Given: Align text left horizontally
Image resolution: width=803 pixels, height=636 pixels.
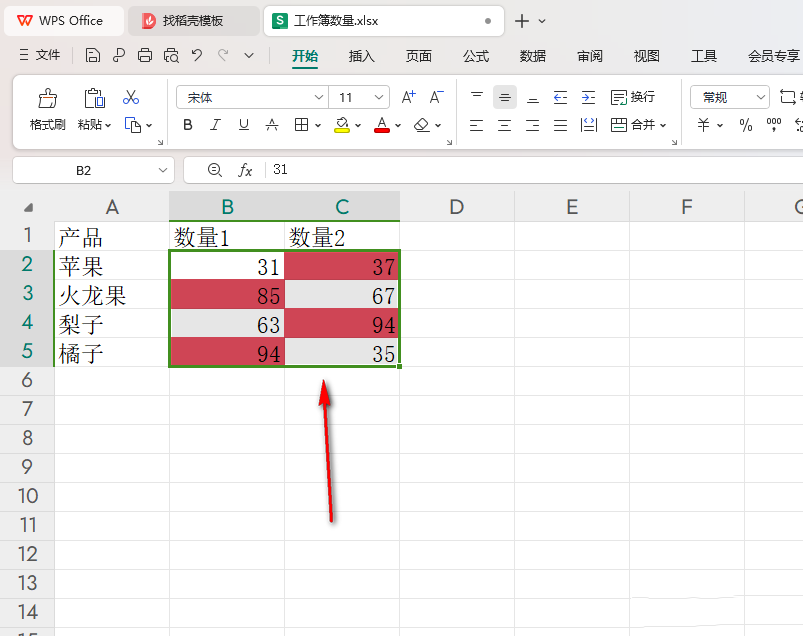Looking at the screenshot, I should click(477, 125).
